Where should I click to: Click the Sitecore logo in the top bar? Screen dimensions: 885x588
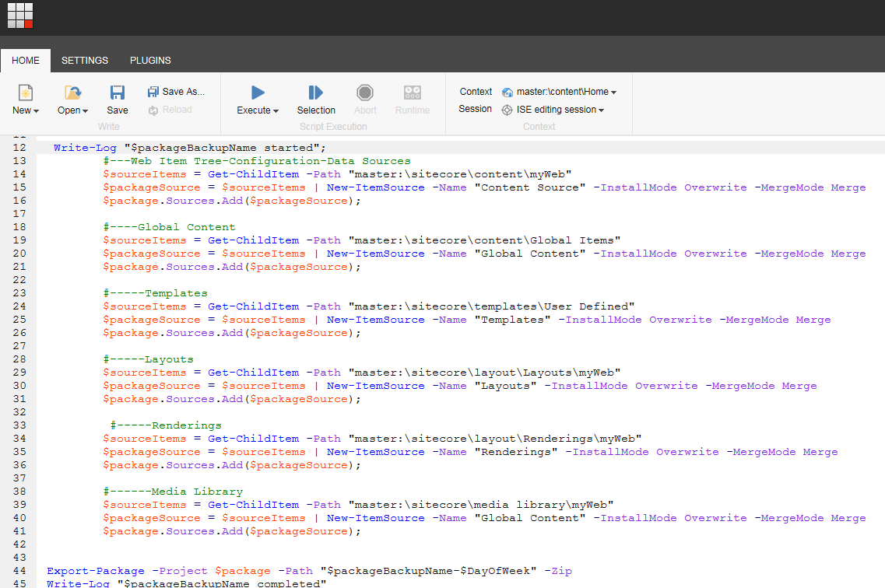pos(19,16)
